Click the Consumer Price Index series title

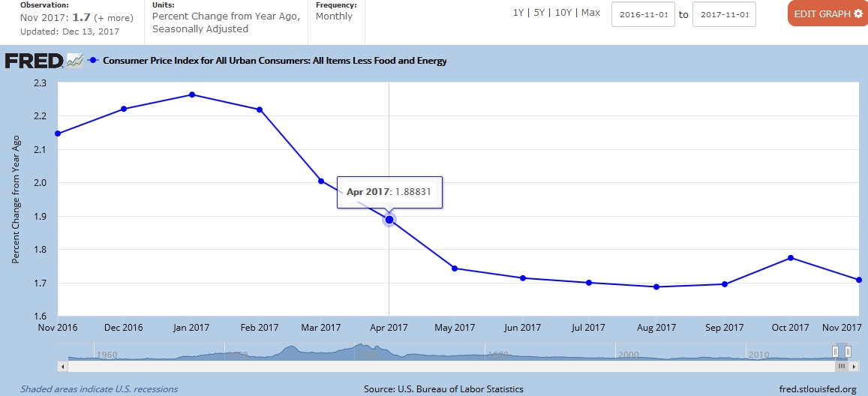click(275, 61)
